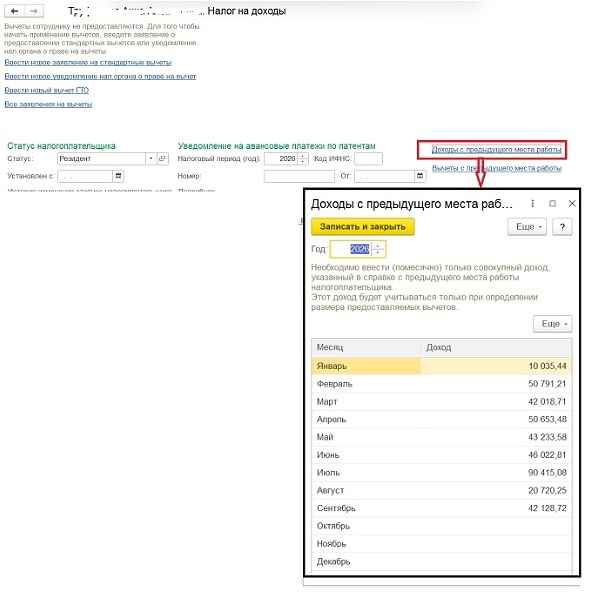This screenshot has height=604, width=601.
Task: Adjust the Год stepper in the dialog
Action: (378, 249)
